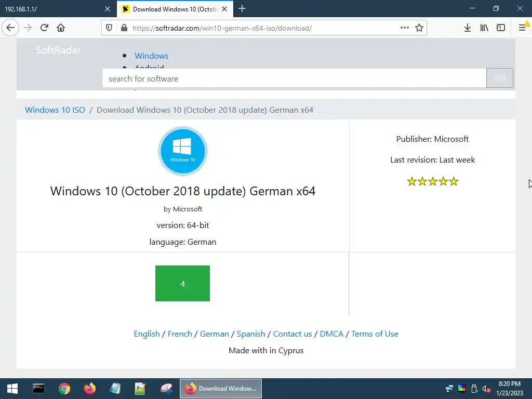The width and height of the screenshot is (532, 399).
Task: Click the 'Made with in Cyprus' text
Action: coord(266,351)
